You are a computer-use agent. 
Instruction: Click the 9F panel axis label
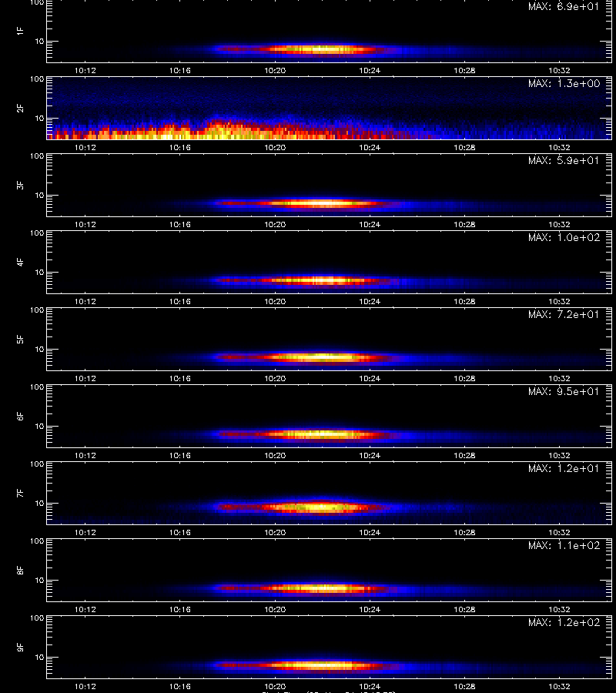tap(20, 647)
